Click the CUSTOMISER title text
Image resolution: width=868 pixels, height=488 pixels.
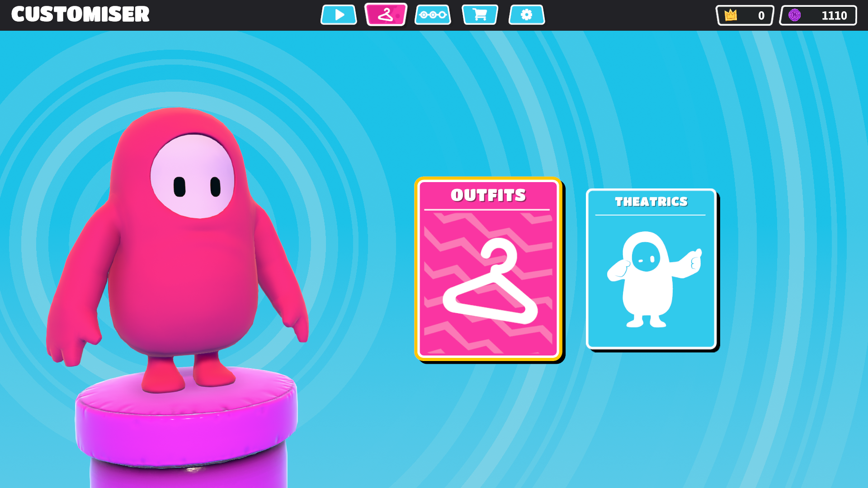[80, 14]
